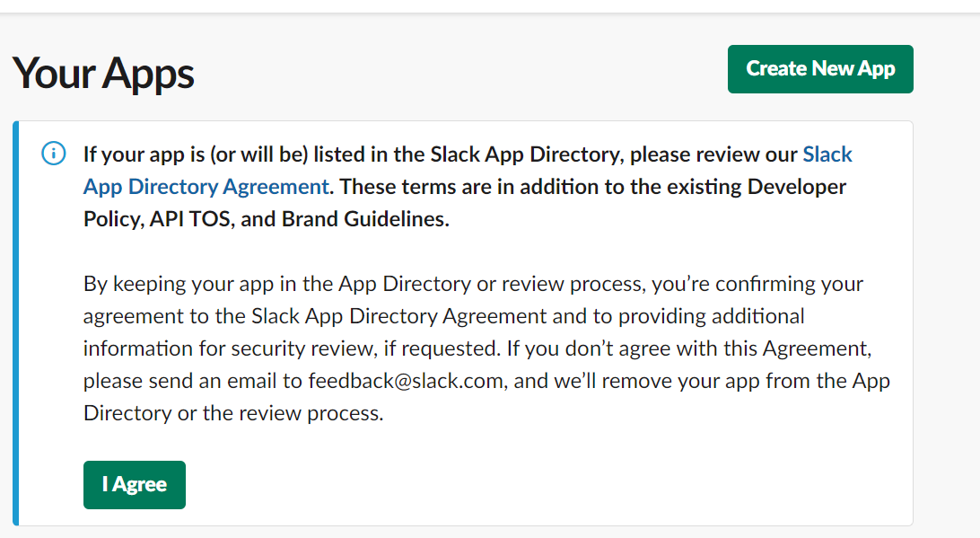The width and height of the screenshot is (980, 538).
Task: Click the paragraph starting 'By keeping your app'
Action: click(x=487, y=348)
